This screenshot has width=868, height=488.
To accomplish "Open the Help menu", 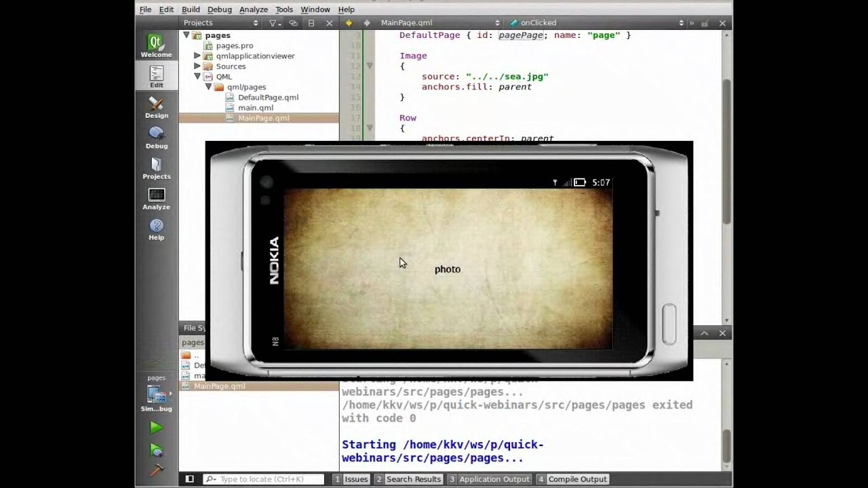I will pyautogui.click(x=347, y=9).
